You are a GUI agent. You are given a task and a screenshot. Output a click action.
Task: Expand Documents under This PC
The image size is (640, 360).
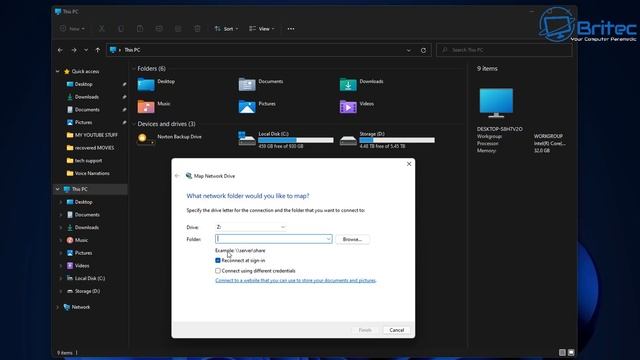(61, 215)
